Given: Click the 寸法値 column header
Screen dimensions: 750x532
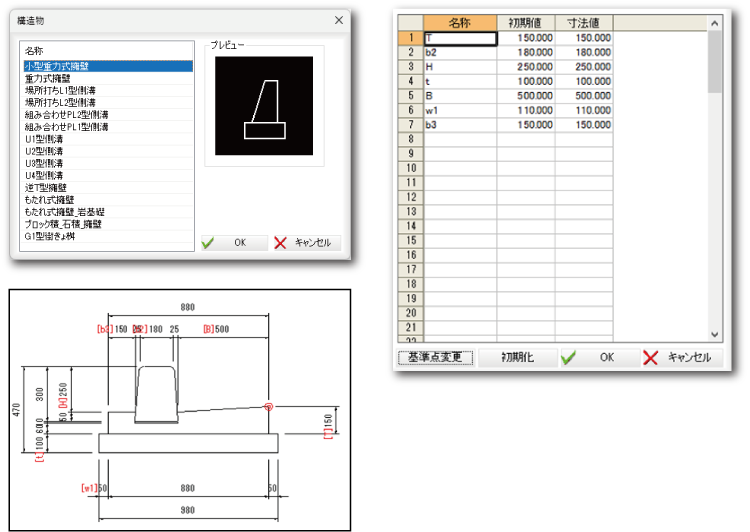Looking at the screenshot, I should click(x=584, y=22).
